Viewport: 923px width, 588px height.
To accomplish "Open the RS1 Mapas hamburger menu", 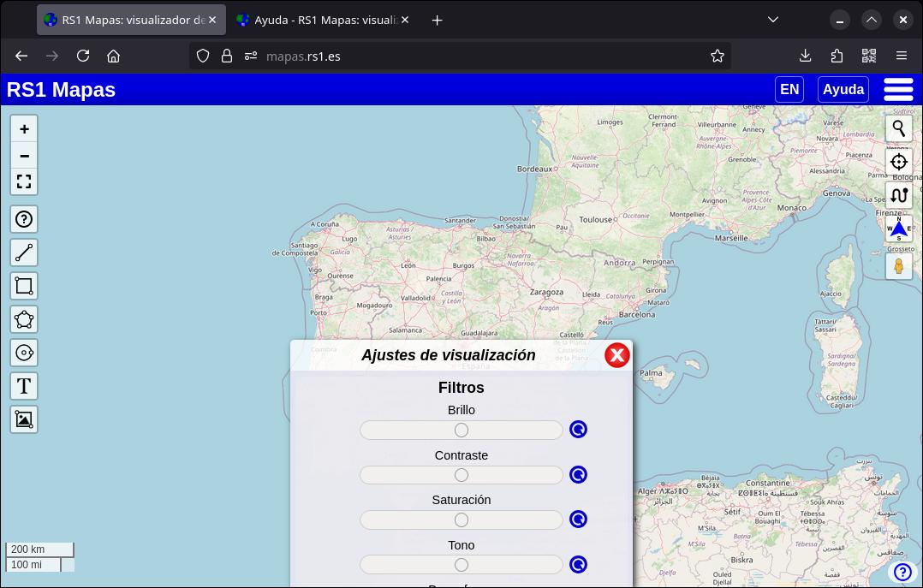I will pyautogui.click(x=898, y=90).
